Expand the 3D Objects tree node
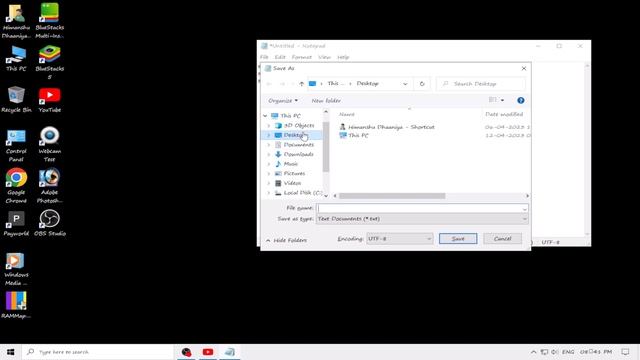Viewport: 640px width, 360px height. coord(269,125)
